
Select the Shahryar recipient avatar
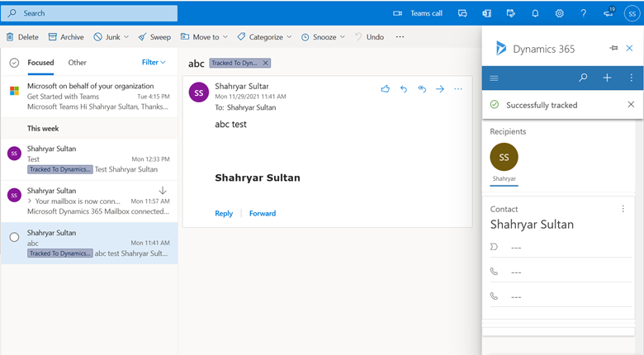(504, 157)
